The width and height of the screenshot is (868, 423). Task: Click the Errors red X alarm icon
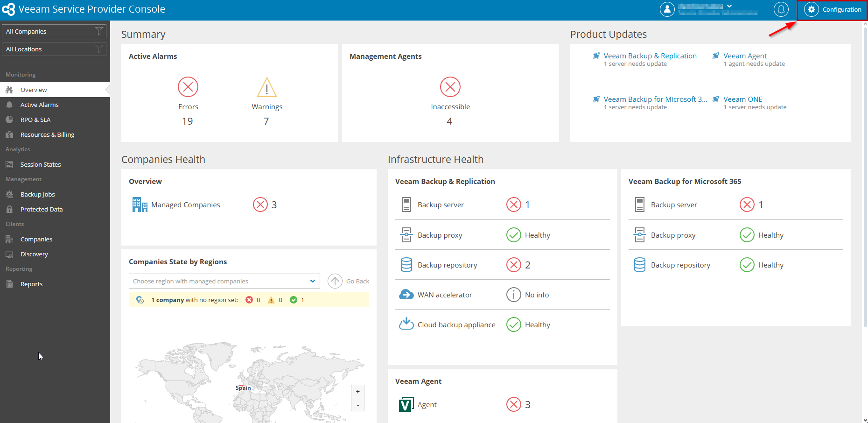pyautogui.click(x=188, y=87)
